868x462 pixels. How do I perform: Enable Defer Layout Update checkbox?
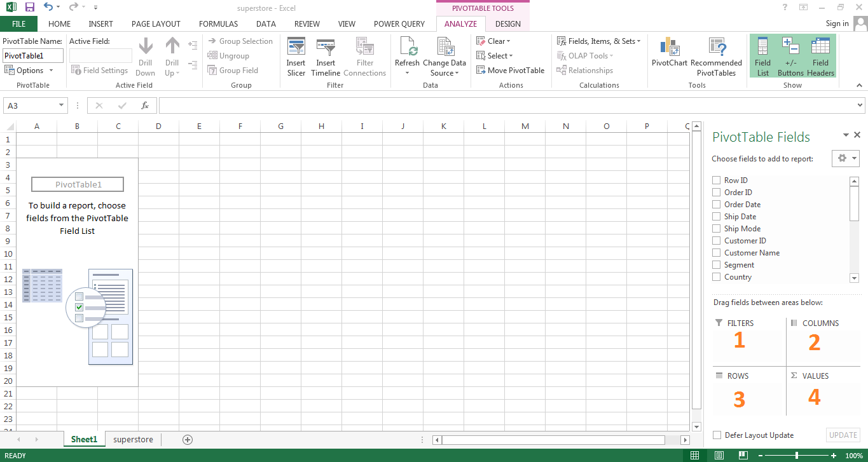[x=717, y=435]
